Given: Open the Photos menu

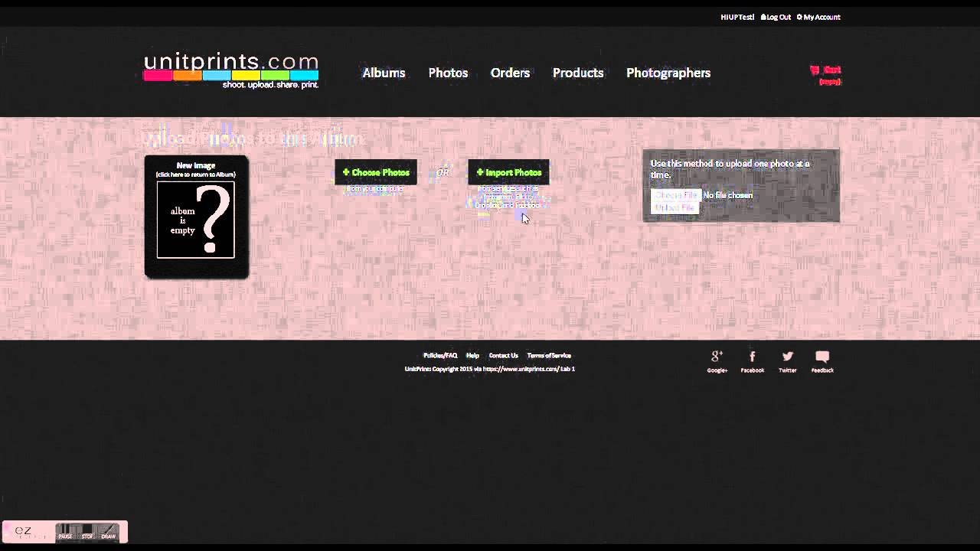Looking at the screenshot, I should point(448,73).
